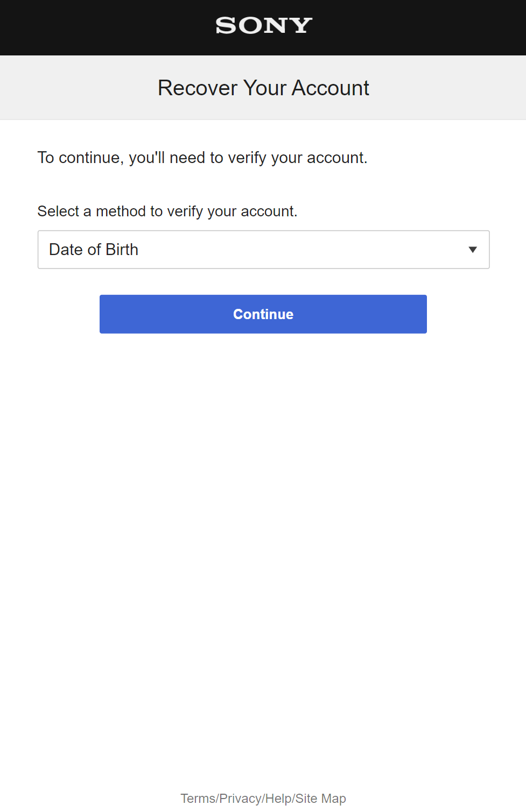The image size is (526, 812).
Task: Open the Date of Birth combo box
Action: 263,250
